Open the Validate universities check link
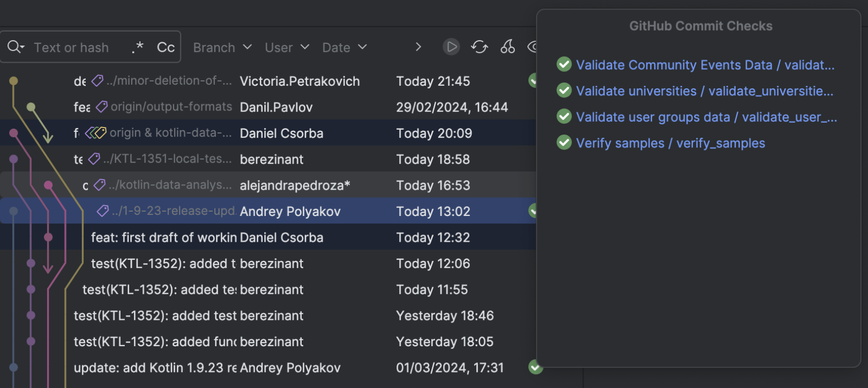The image size is (868, 388). point(705,91)
